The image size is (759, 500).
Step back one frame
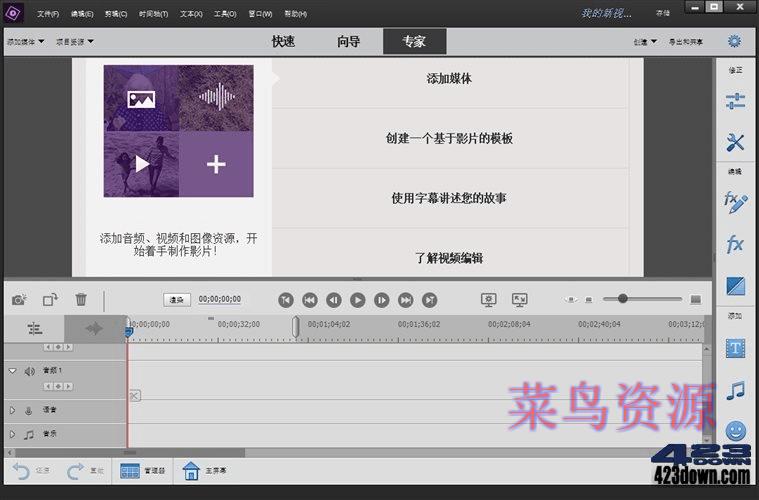pos(334,300)
